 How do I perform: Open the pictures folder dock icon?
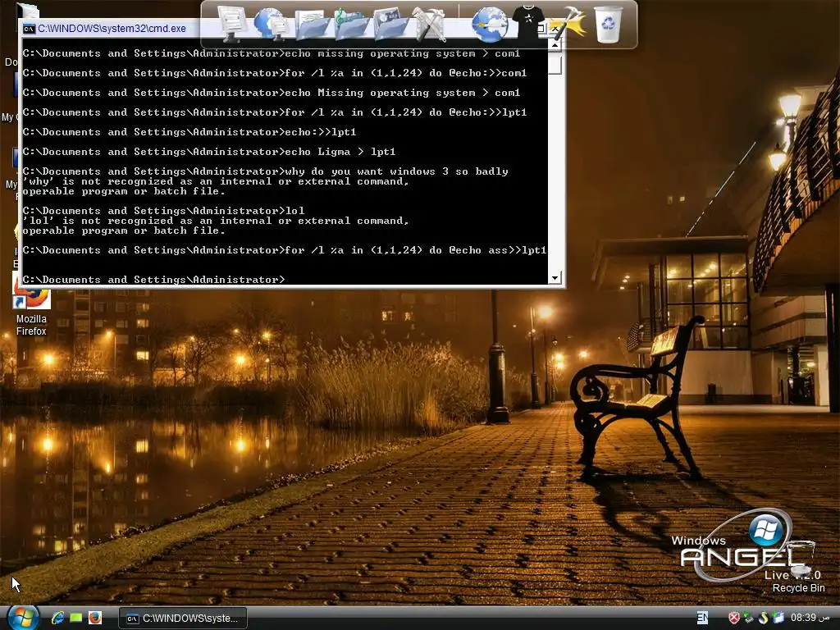point(390,24)
